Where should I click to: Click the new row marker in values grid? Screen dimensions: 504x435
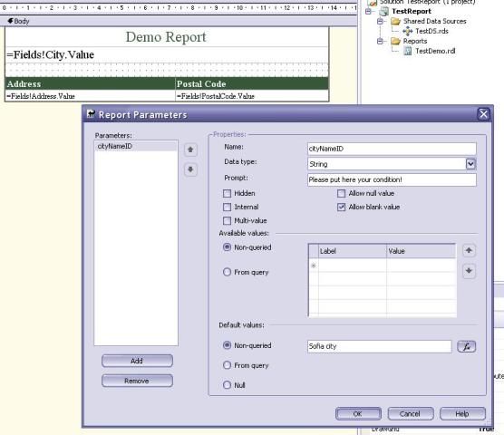(314, 266)
